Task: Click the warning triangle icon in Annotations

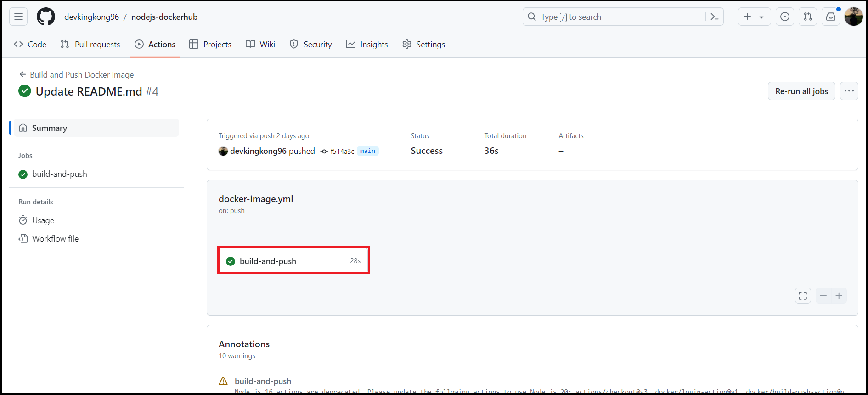Action: click(x=223, y=381)
